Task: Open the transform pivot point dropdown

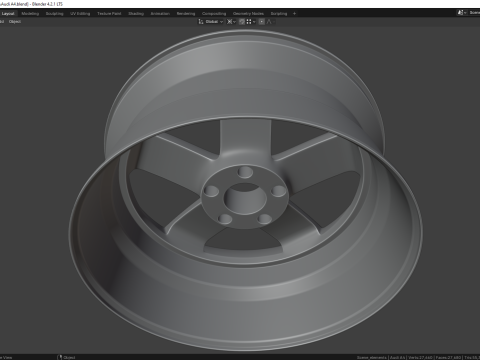Action: click(x=231, y=22)
